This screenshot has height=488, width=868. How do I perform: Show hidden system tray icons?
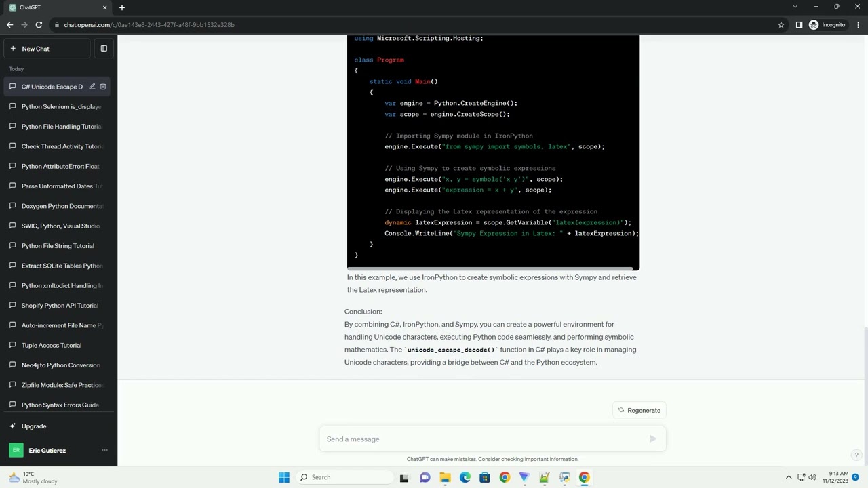[789, 477]
